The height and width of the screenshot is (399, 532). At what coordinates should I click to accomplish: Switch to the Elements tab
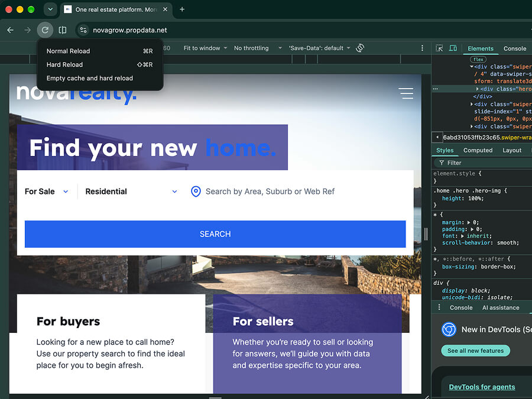pos(481,48)
